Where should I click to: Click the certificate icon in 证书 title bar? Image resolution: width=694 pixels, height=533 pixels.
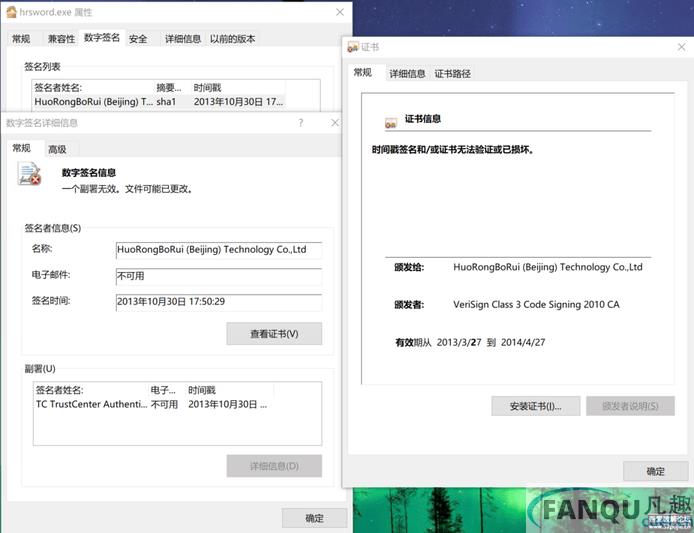click(353, 47)
